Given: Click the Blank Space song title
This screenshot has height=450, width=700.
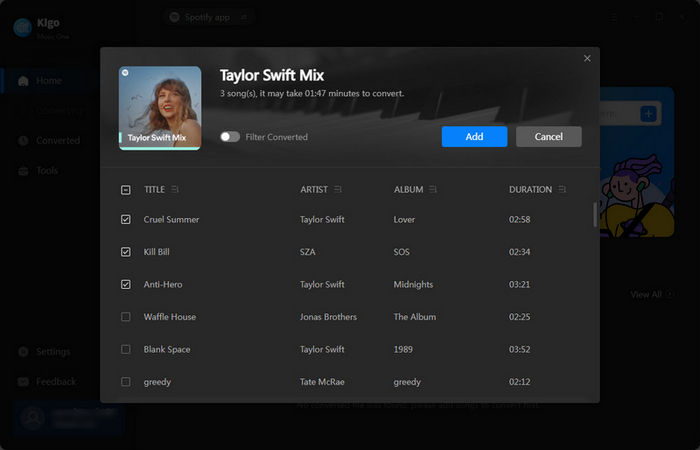Looking at the screenshot, I should [167, 350].
